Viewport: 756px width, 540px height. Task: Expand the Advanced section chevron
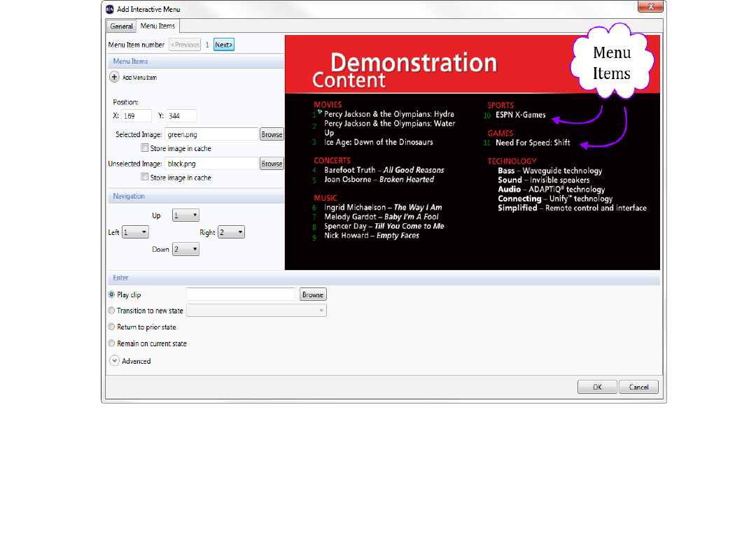click(x=114, y=361)
